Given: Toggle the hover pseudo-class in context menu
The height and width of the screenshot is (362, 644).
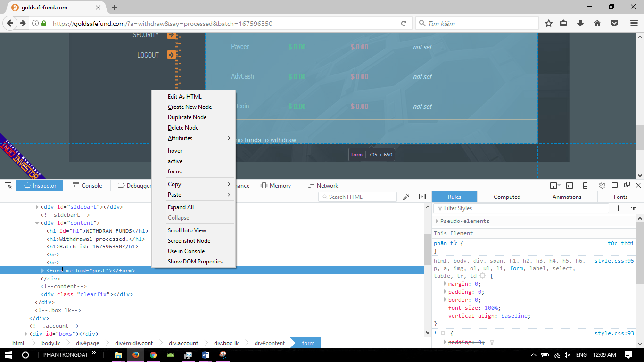Looking at the screenshot, I should point(175,151).
